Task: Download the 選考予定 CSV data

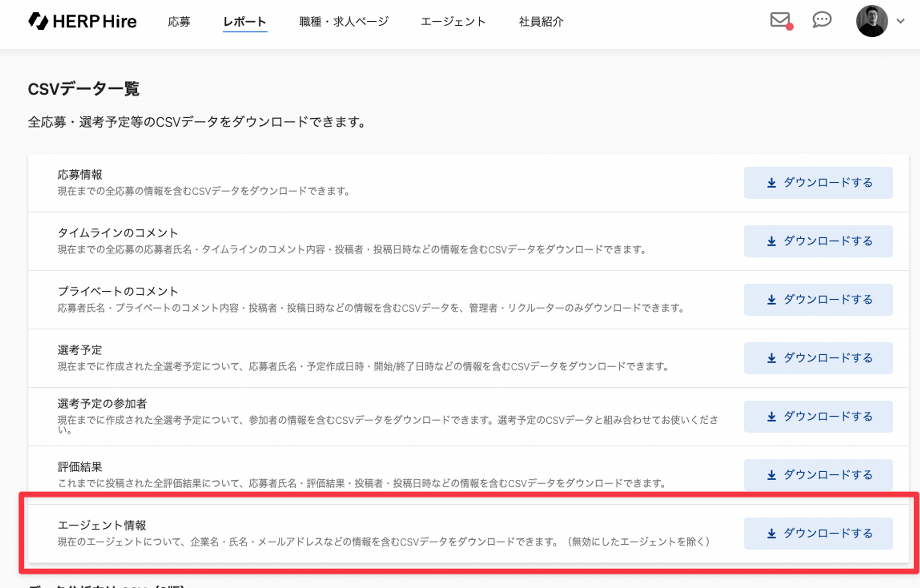Action: pyautogui.click(x=818, y=358)
